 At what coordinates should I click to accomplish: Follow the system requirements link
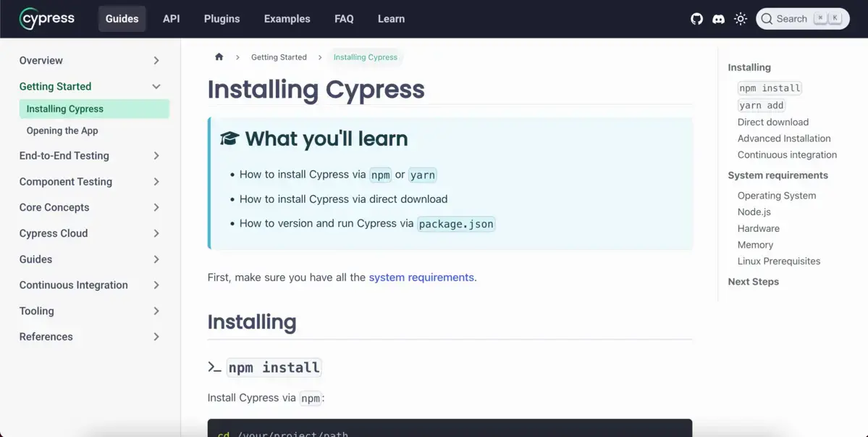coord(421,277)
